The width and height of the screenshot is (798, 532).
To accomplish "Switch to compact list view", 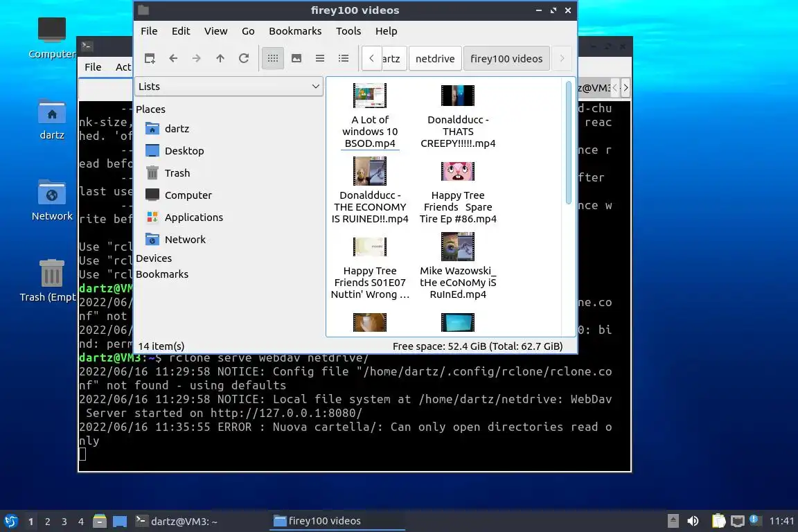I will pyautogui.click(x=319, y=59).
